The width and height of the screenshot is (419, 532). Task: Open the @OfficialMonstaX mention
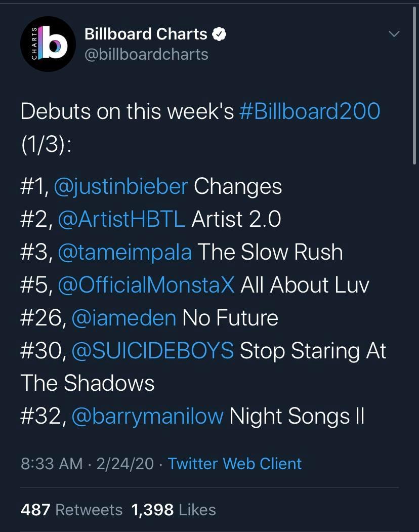pyautogui.click(x=146, y=285)
